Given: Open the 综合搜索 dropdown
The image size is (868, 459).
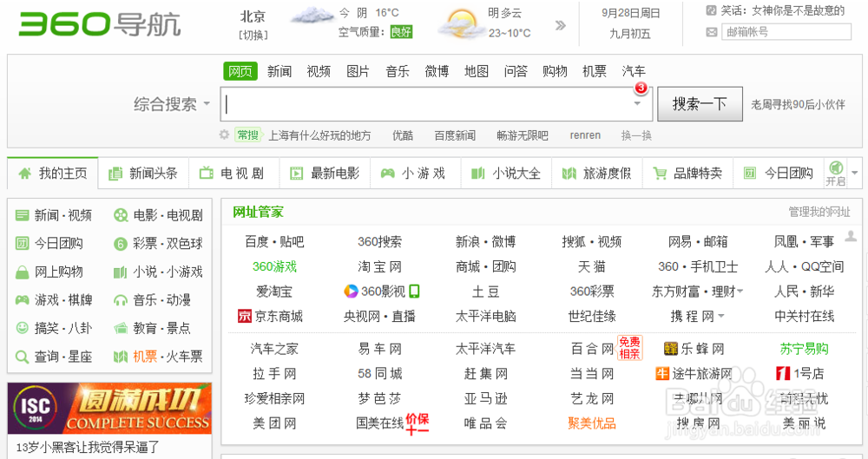Looking at the screenshot, I should (172, 104).
